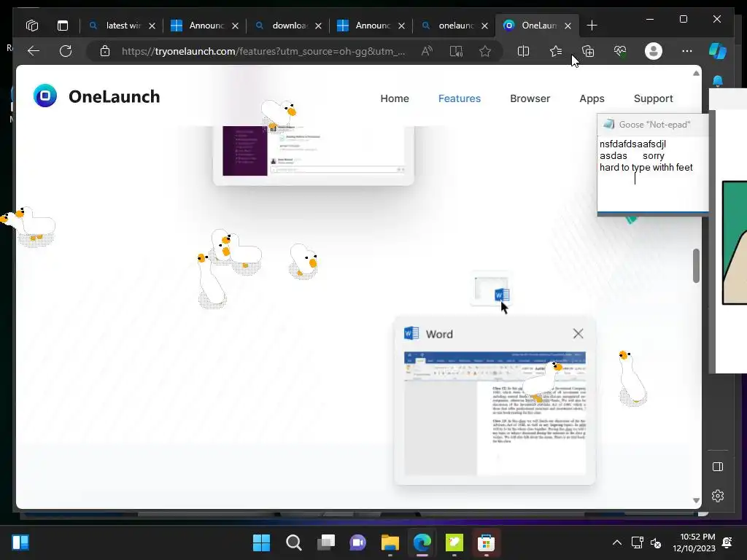
Task: Open Settings and more ellipsis menu
Action: tap(687, 51)
